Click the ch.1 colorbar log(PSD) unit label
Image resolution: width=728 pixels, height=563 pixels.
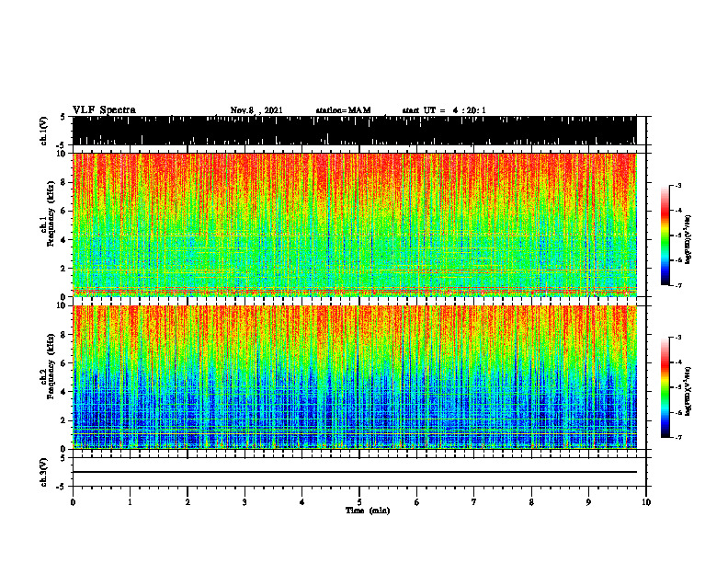[688, 240]
